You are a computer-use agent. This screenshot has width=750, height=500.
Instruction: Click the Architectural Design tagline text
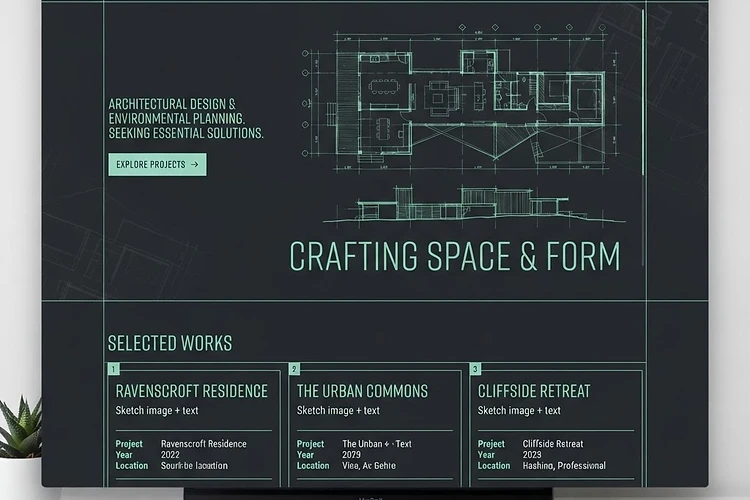pyautogui.click(x=186, y=119)
